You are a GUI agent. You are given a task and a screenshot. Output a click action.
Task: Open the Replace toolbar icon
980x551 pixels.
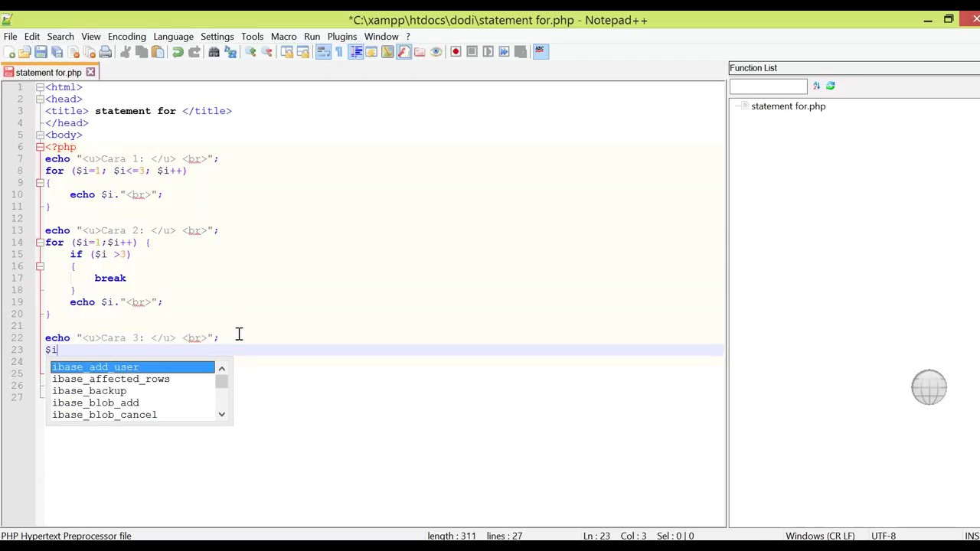coord(230,52)
